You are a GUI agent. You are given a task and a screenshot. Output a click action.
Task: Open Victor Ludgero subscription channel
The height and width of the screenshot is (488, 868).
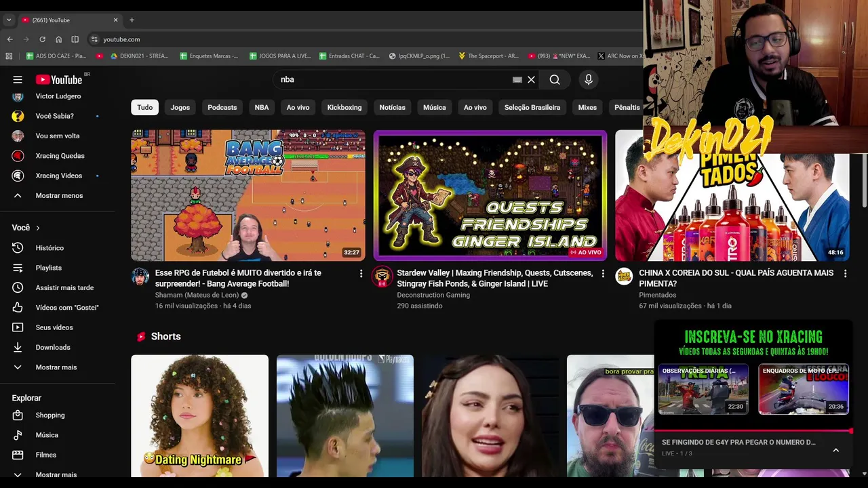[57, 96]
